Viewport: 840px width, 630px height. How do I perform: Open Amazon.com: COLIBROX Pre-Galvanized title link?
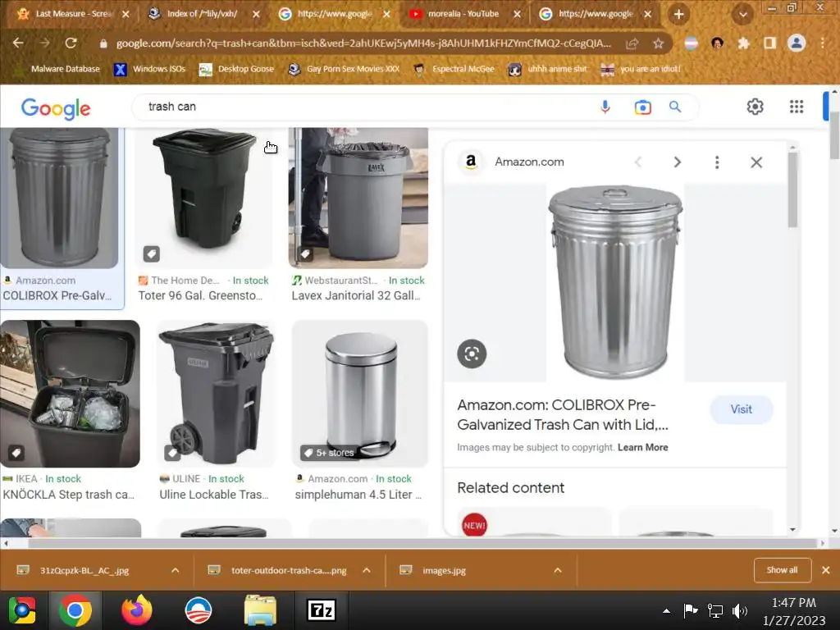point(563,414)
